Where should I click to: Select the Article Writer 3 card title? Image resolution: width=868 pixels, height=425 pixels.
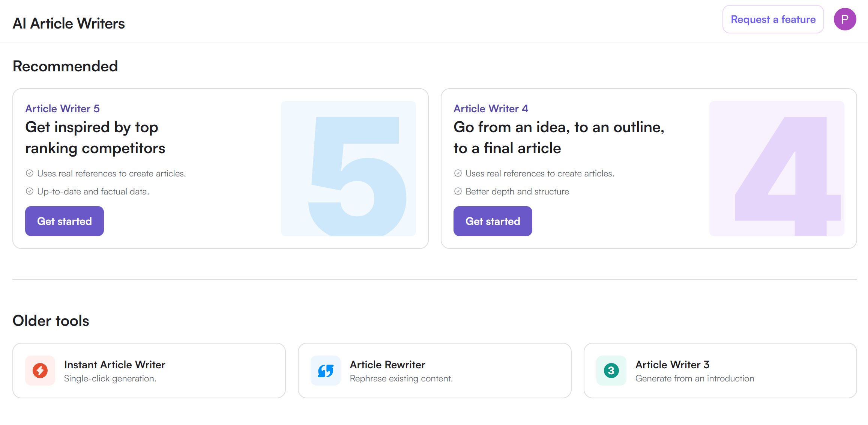click(672, 365)
